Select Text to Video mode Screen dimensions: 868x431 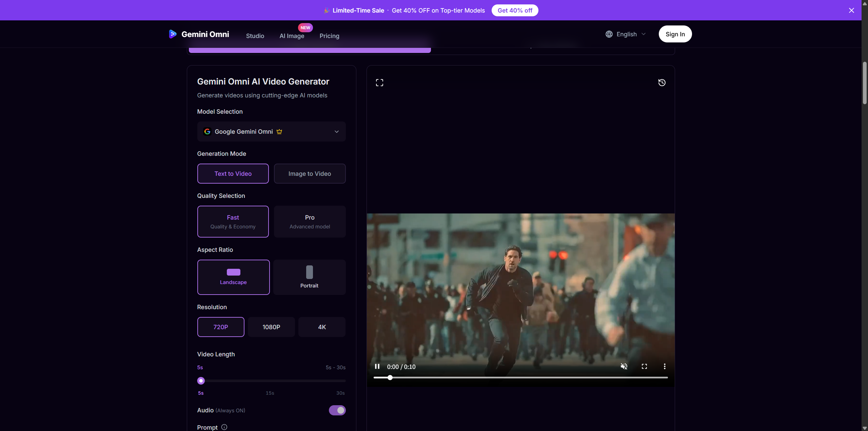pos(233,174)
